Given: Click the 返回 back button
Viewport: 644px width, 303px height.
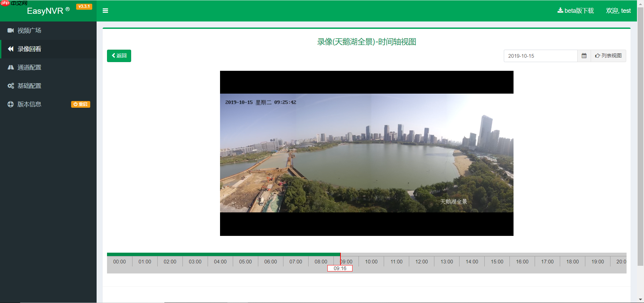Looking at the screenshot, I should pos(119,56).
